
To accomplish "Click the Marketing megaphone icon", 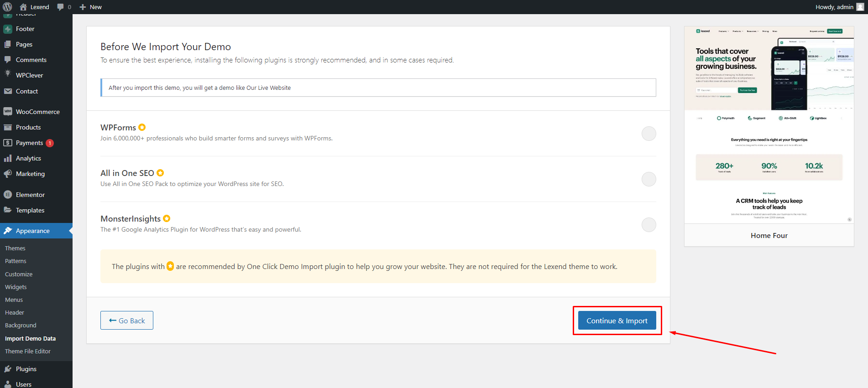I will click(x=8, y=174).
